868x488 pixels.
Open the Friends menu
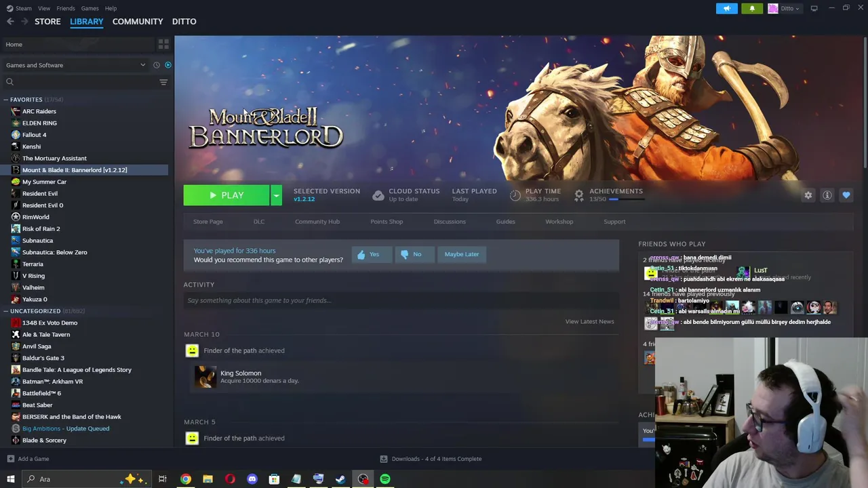(x=66, y=8)
